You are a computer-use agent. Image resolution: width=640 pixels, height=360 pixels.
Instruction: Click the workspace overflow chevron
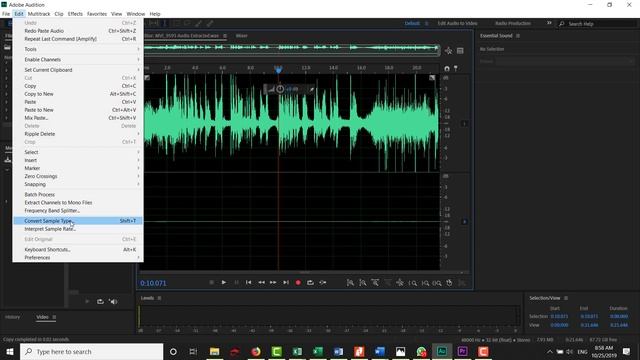coord(549,23)
